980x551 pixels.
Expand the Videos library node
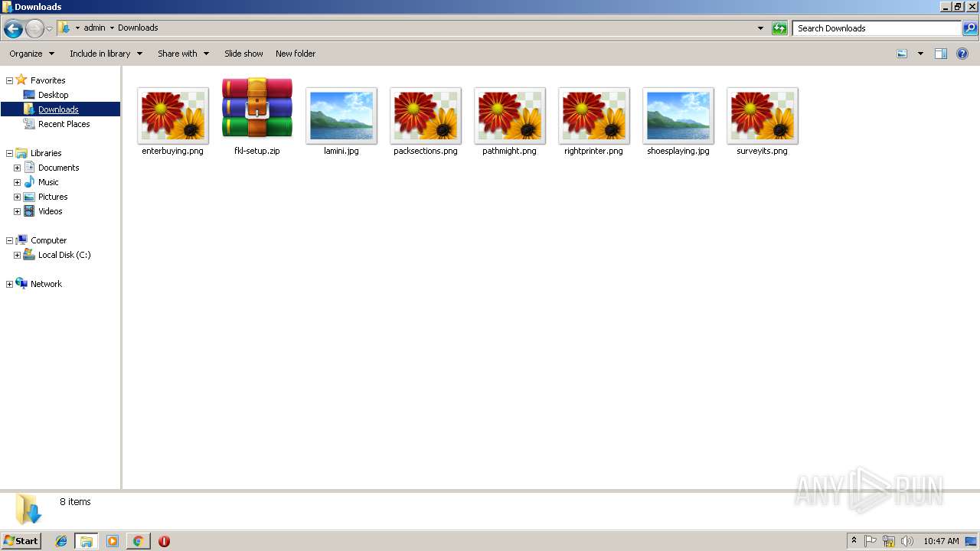point(17,211)
